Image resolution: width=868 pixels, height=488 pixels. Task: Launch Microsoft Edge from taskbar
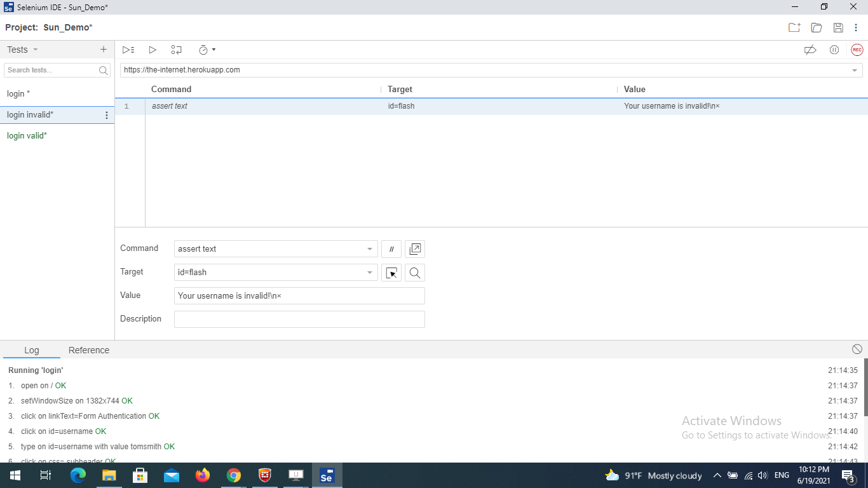pyautogui.click(x=78, y=475)
